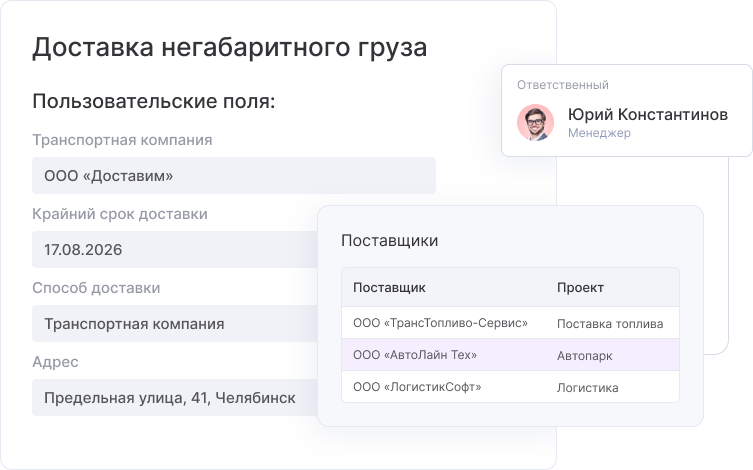Screen dimensions: 753x470
Task: Open the highlighted ООО «АвтоЛайн Тех» supplier
Action: click(x=415, y=355)
